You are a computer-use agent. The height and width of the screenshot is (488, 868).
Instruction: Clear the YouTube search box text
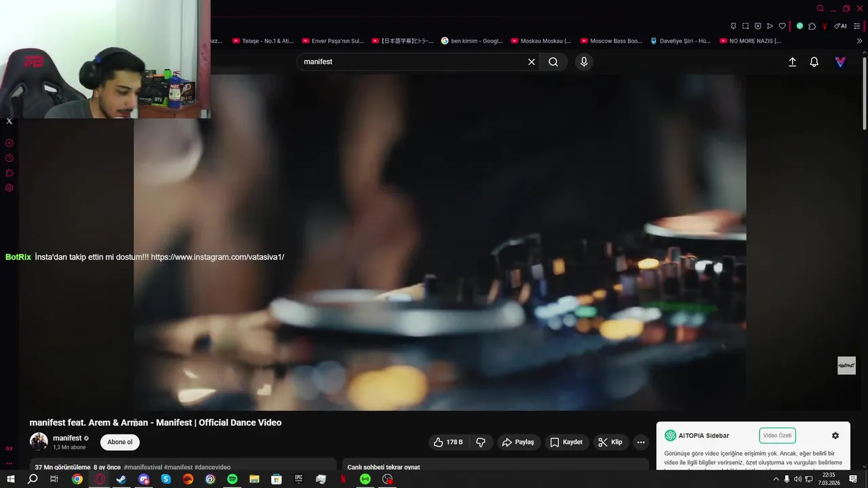click(532, 62)
